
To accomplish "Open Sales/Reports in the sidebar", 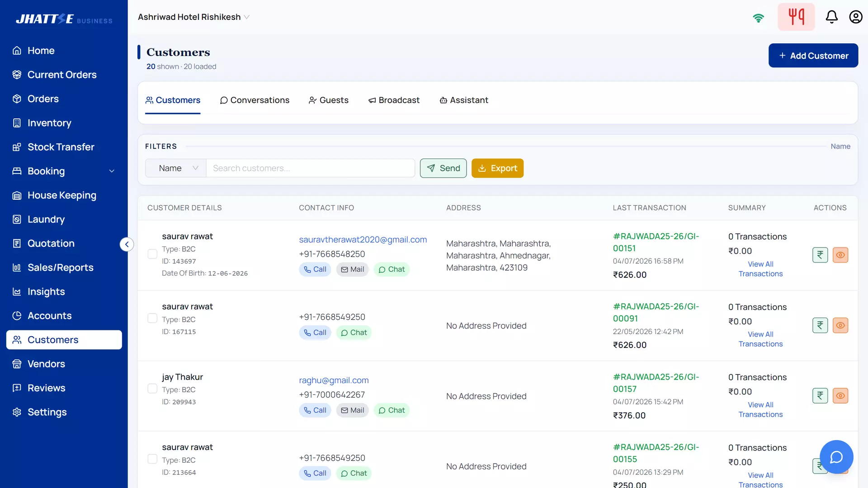I will (64, 267).
